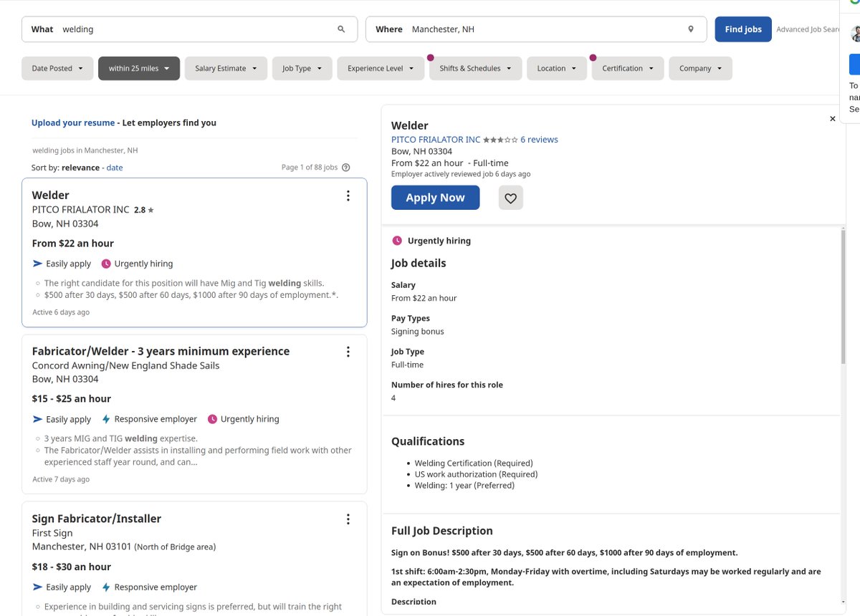Click Welding Certification (Required) qualification
Image resolution: width=860 pixels, height=616 pixels.
[474, 463]
